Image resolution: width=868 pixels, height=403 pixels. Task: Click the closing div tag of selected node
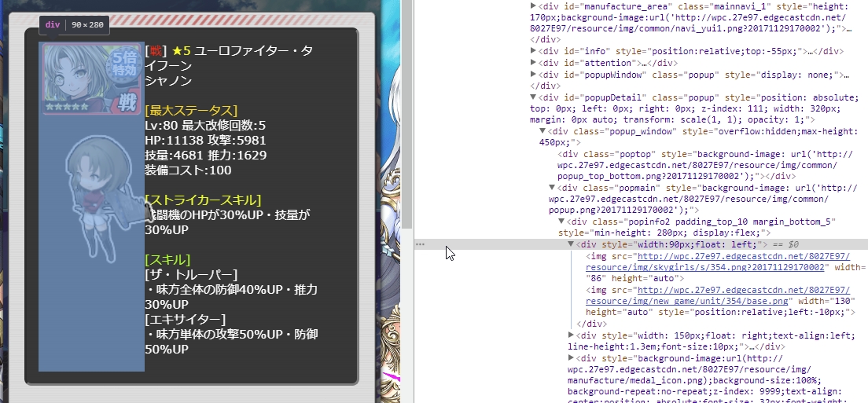592,324
